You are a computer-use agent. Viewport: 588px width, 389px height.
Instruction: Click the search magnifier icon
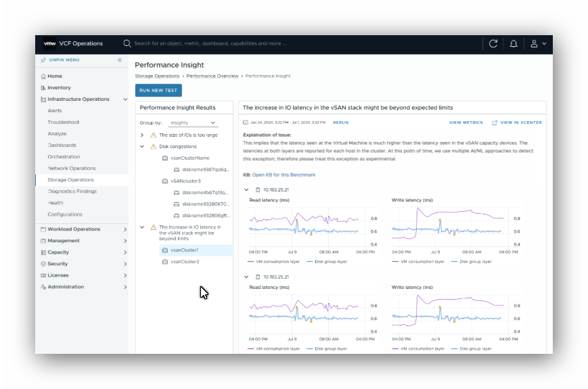pos(127,43)
